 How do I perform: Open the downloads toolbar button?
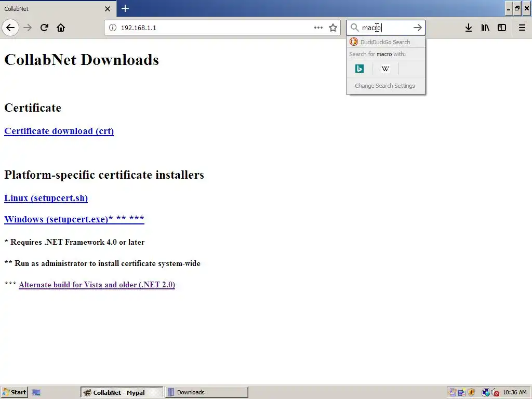469,28
